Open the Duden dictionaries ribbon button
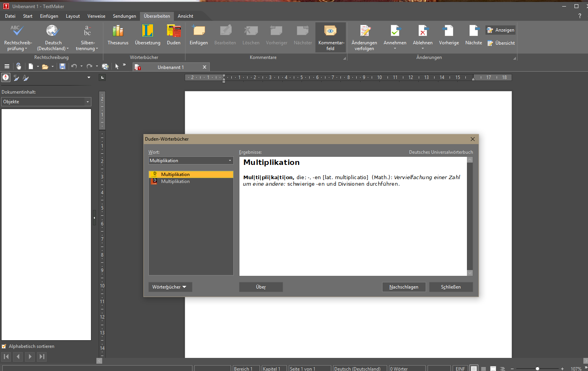 click(174, 35)
